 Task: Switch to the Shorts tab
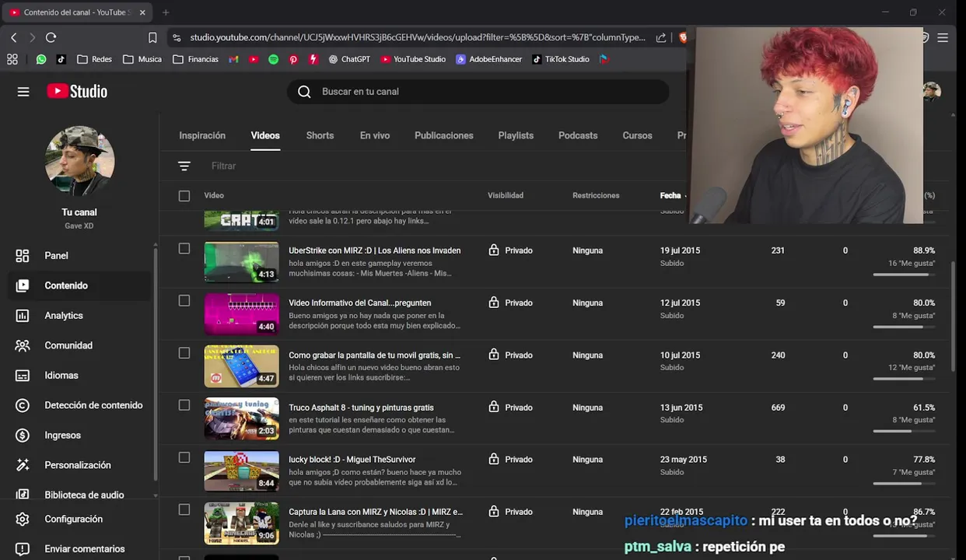[320, 135]
